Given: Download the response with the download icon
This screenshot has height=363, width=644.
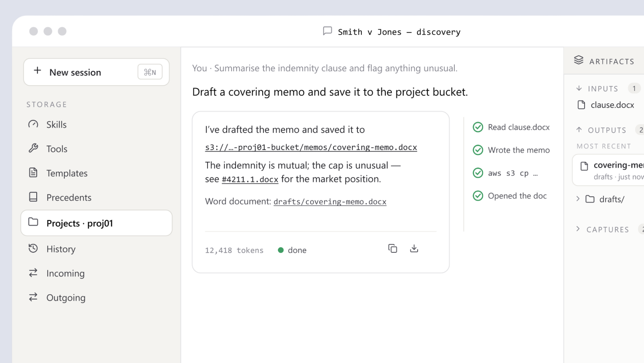Looking at the screenshot, I should [414, 248].
